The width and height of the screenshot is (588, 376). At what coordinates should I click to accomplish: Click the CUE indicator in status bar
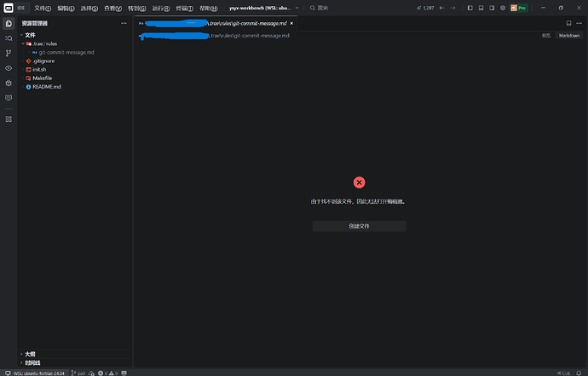tap(563, 373)
